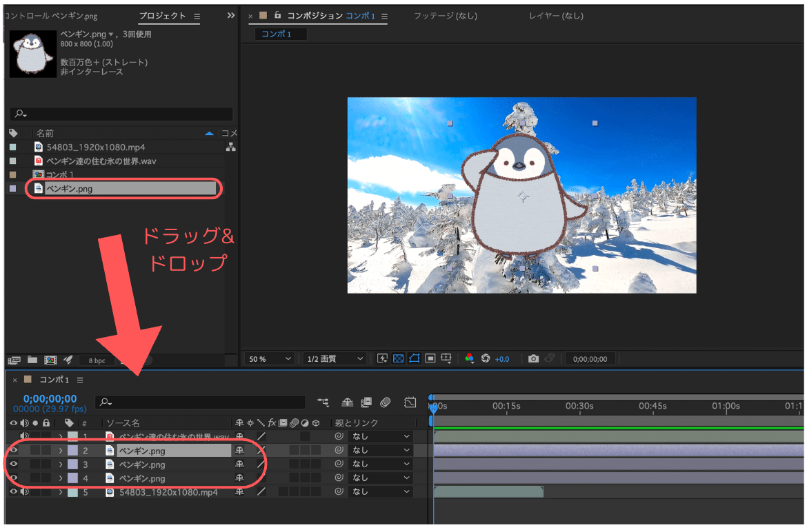Click layer 2 label color swatch

(73, 451)
